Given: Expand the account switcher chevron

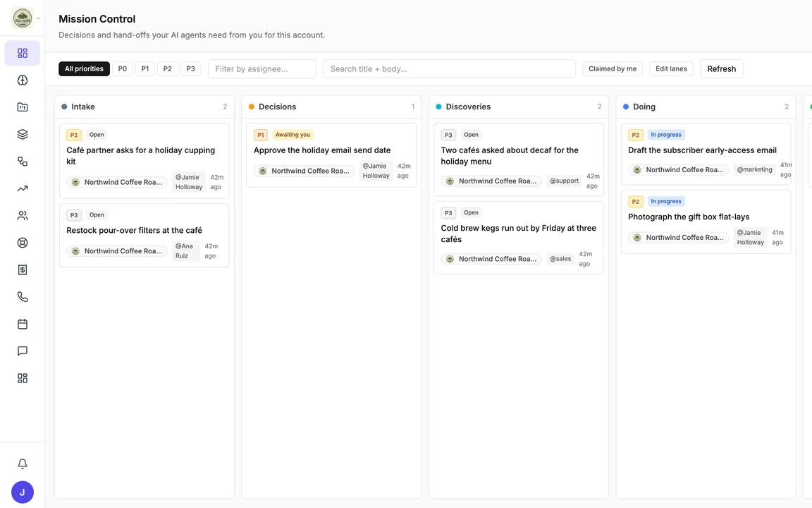Looking at the screenshot, I should tap(38, 18).
